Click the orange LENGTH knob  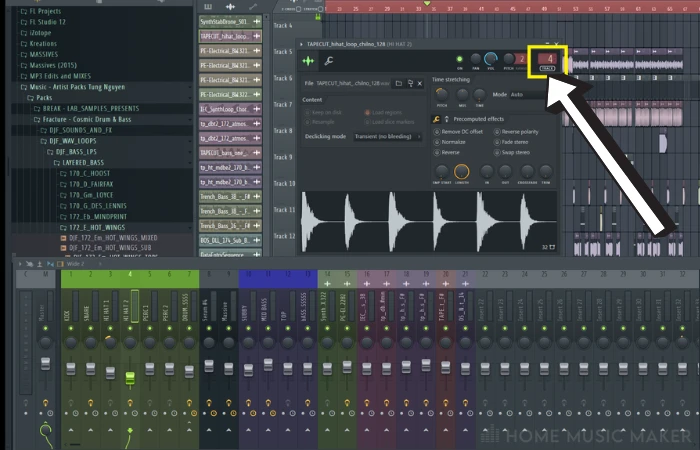tap(462, 171)
